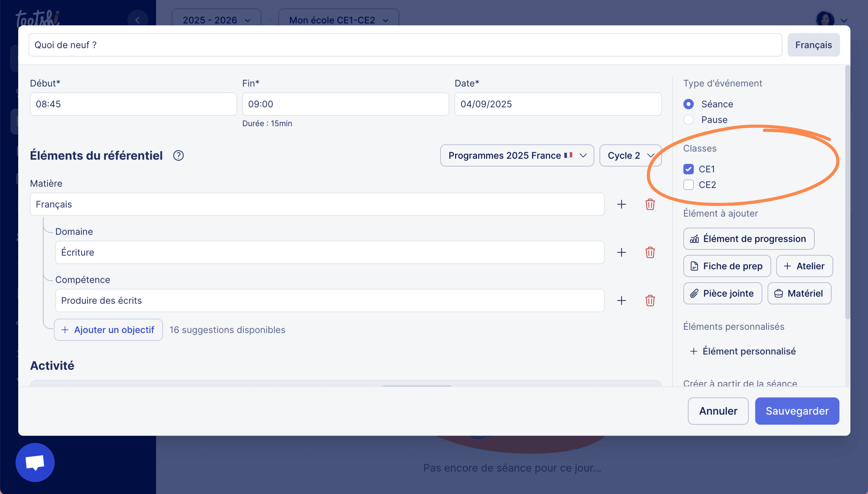
Task: Click the Annuler button
Action: click(718, 411)
